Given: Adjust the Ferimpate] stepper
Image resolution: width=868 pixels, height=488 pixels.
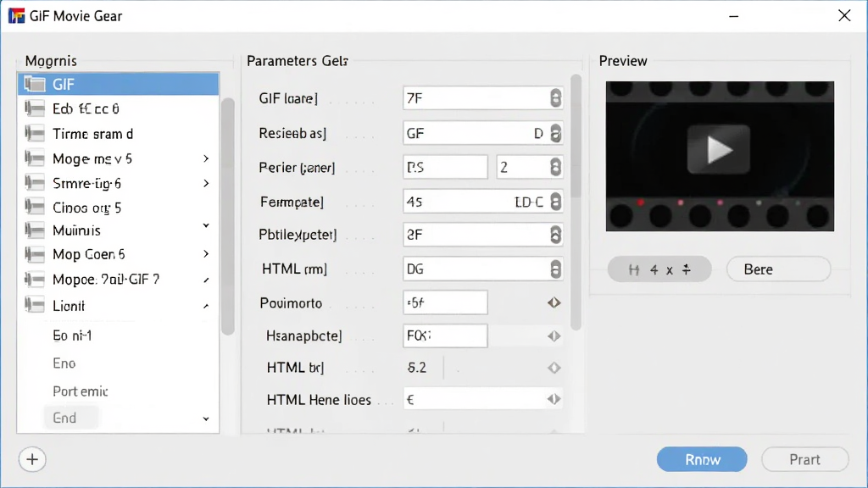Looking at the screenshot, I should pos(555,202).
